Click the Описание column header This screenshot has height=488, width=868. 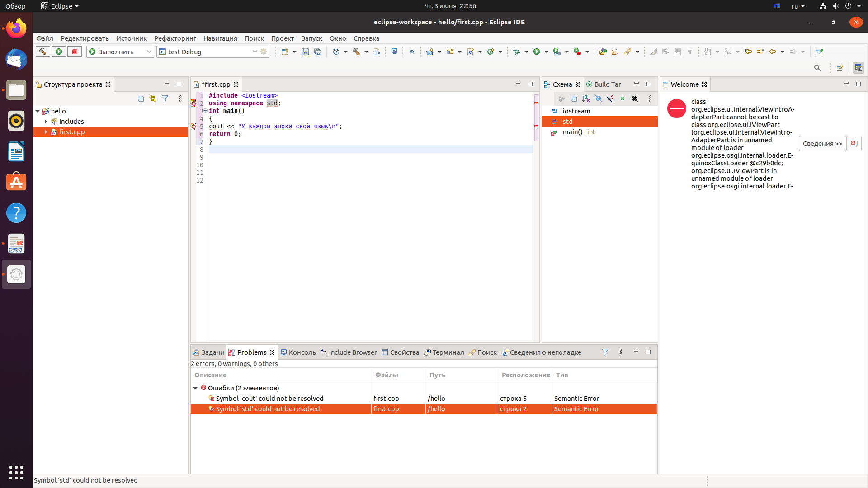pyautogui.click(x=281, y=375)
